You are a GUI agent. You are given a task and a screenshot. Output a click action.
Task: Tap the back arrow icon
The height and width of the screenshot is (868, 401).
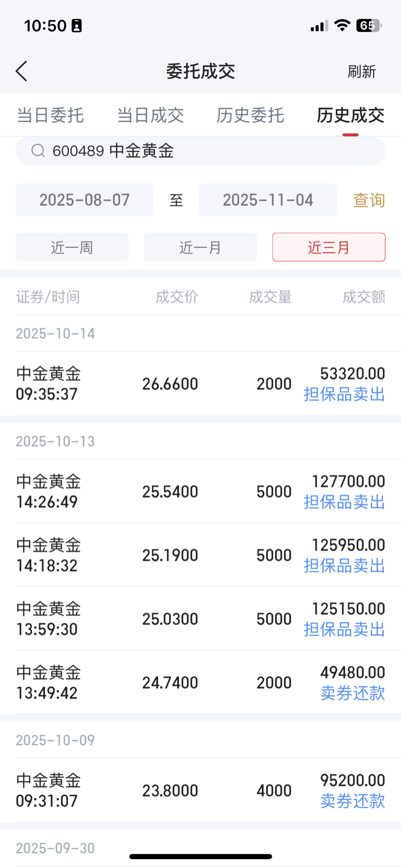(21, 72)
